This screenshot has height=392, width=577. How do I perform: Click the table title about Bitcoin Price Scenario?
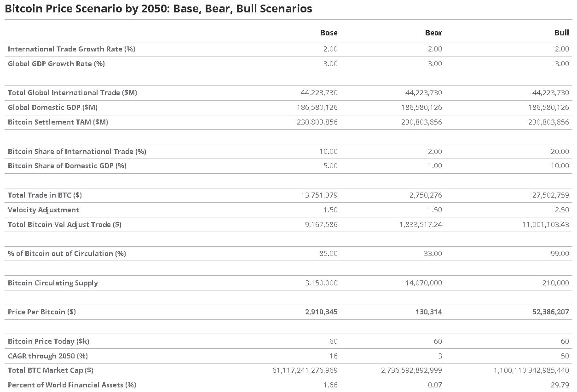(x=158, y=9)
